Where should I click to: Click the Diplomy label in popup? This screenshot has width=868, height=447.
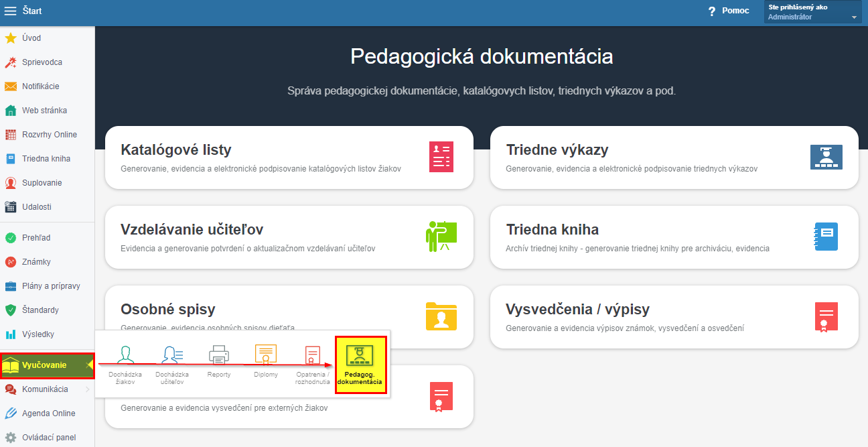266,375
